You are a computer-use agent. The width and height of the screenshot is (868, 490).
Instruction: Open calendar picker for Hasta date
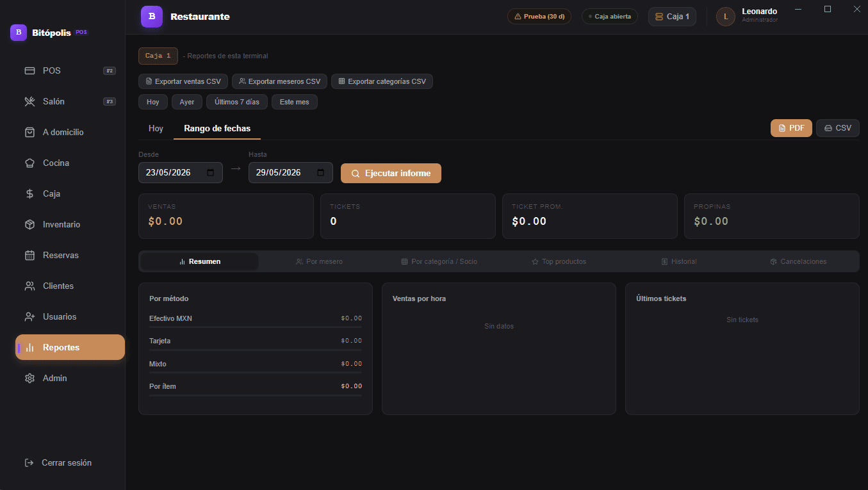[321, 172]
